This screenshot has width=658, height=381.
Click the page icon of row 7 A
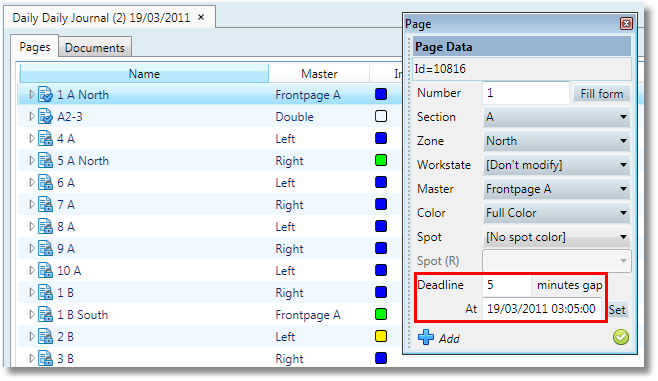45,204
